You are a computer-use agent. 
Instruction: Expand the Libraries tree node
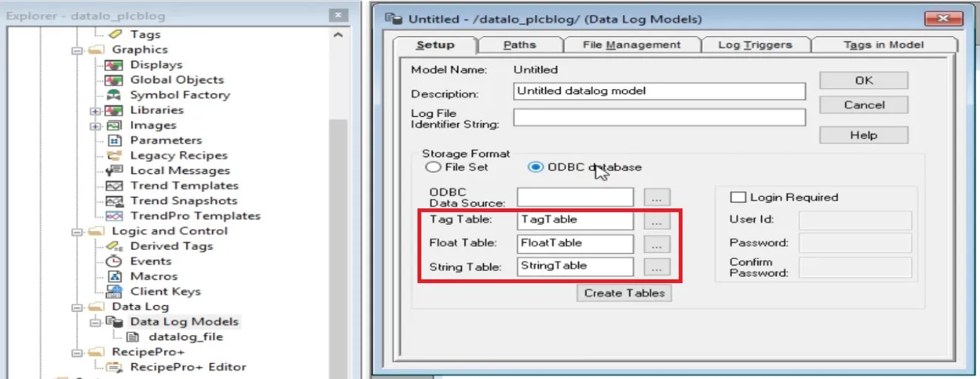94,110
